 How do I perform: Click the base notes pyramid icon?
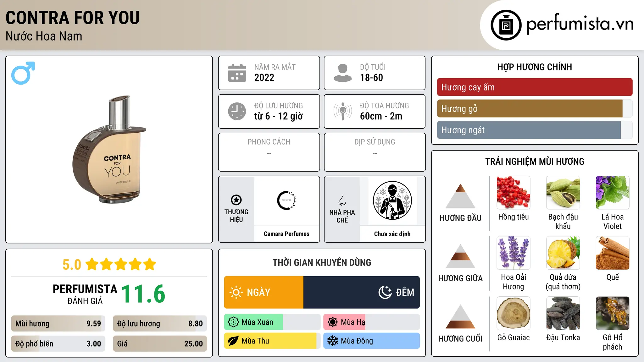[460, 316]
